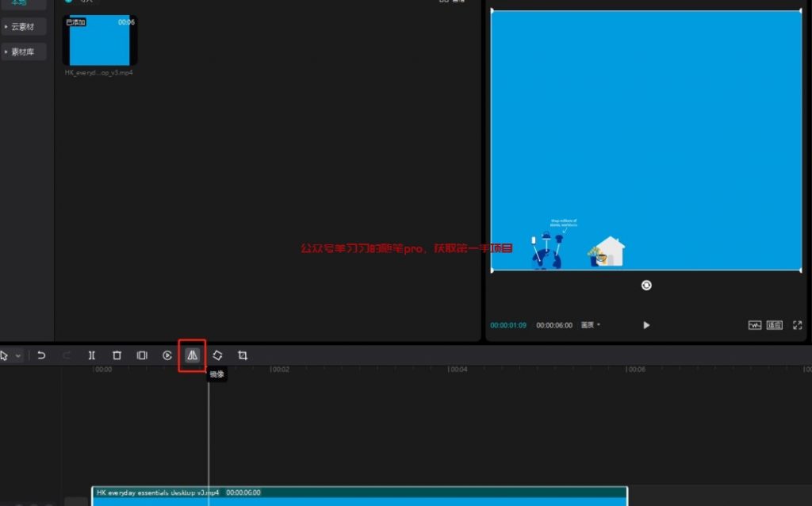
Task: Open fullscreen preview icon
Action: [798, 325]
